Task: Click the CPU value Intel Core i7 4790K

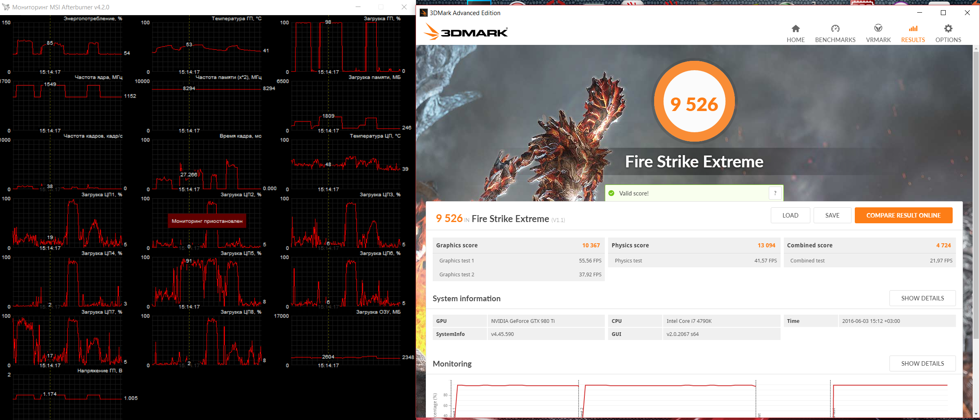Action: 689,321
